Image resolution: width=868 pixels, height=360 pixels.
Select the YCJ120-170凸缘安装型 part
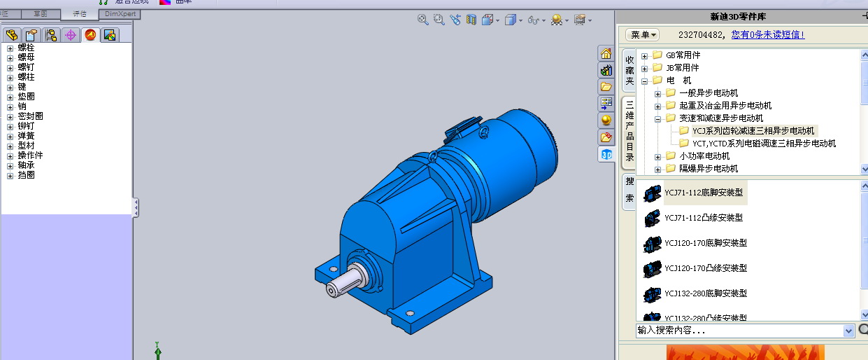click(706, 268)
